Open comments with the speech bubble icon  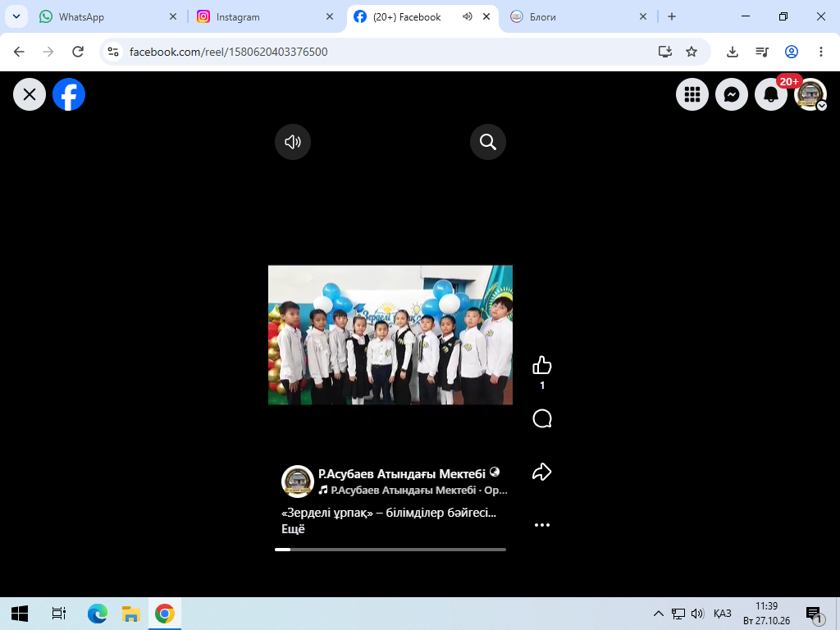pos(542,418)
